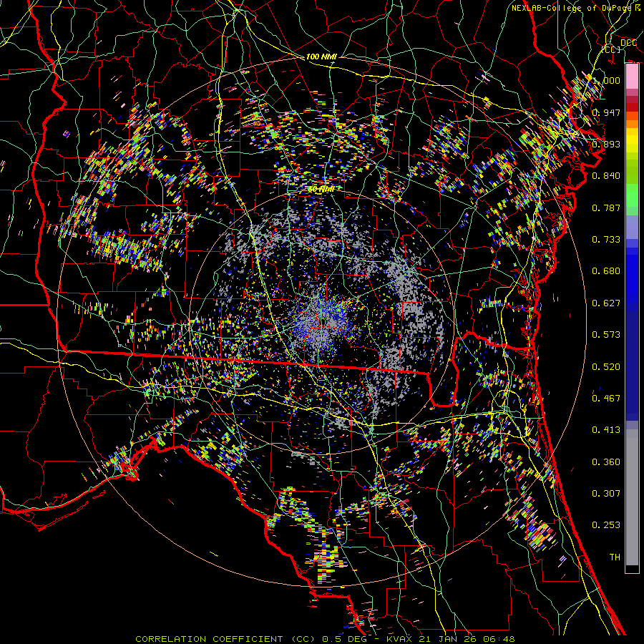Screen dimensions: 644x644
Task: Select the 0.947 legend value
Action: [x=606, y=112]
